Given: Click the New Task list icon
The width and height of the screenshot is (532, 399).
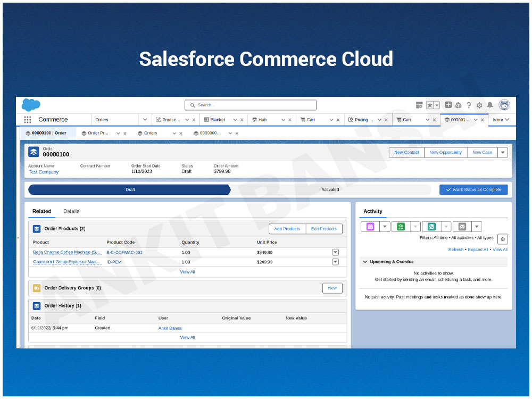Looking at the screenshot, I should click(x=401, y=226).
